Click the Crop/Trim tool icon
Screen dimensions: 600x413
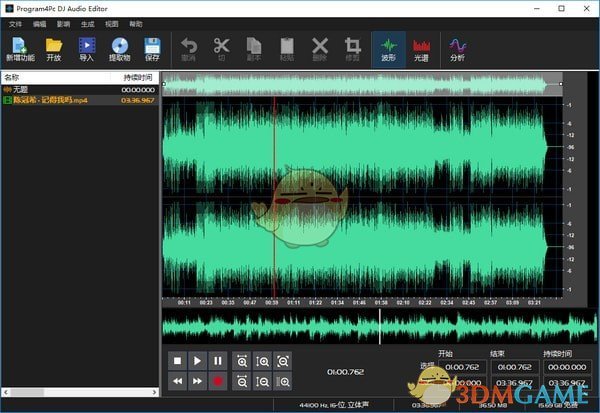coord(352,48)
